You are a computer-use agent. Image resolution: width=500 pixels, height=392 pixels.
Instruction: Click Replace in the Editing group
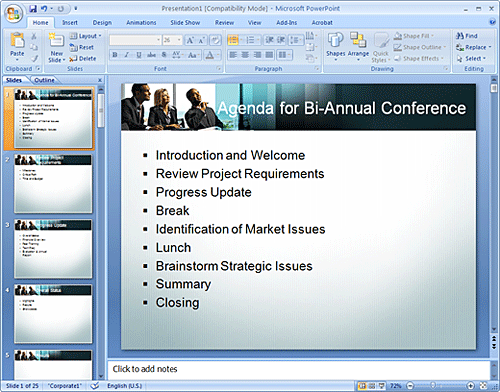pos(473,47)
